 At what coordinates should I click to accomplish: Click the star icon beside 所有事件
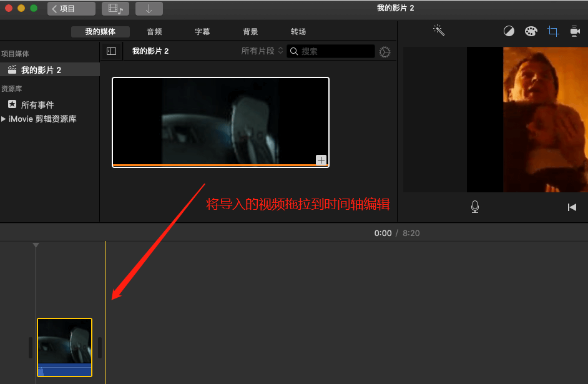point(12,104)
